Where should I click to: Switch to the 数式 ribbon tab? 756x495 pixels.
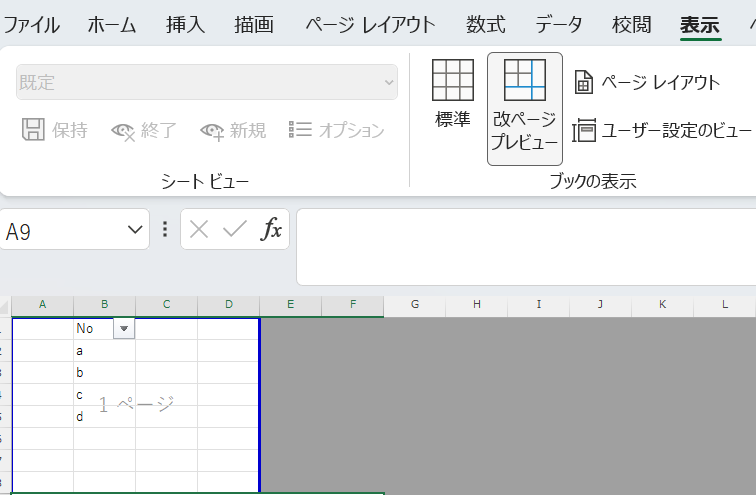[485, 25]
